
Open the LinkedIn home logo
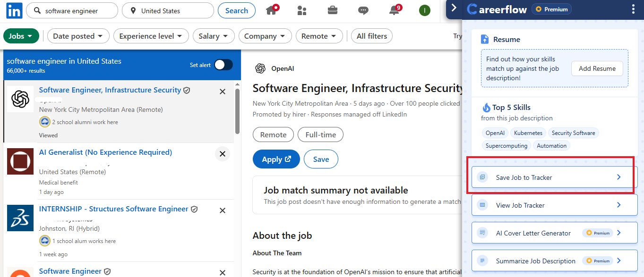[x=14, y=10]
